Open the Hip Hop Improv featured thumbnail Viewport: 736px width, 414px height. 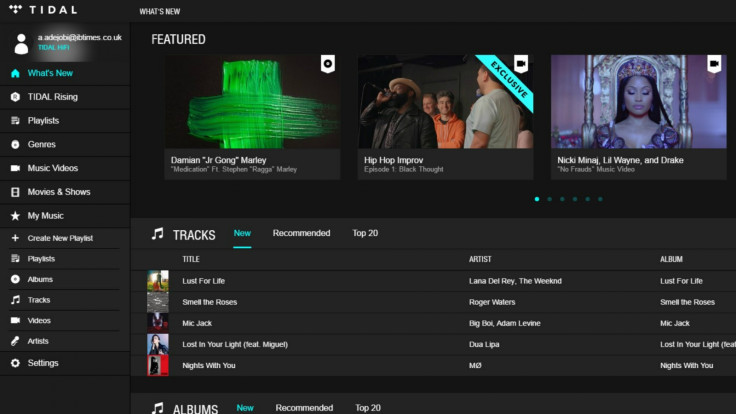(x=445, y=102)
